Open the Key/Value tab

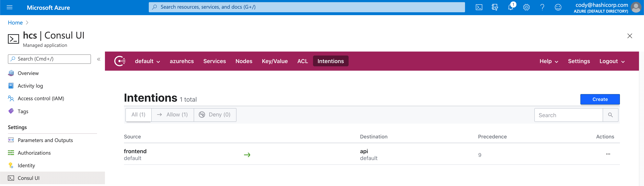pos(275,61)
